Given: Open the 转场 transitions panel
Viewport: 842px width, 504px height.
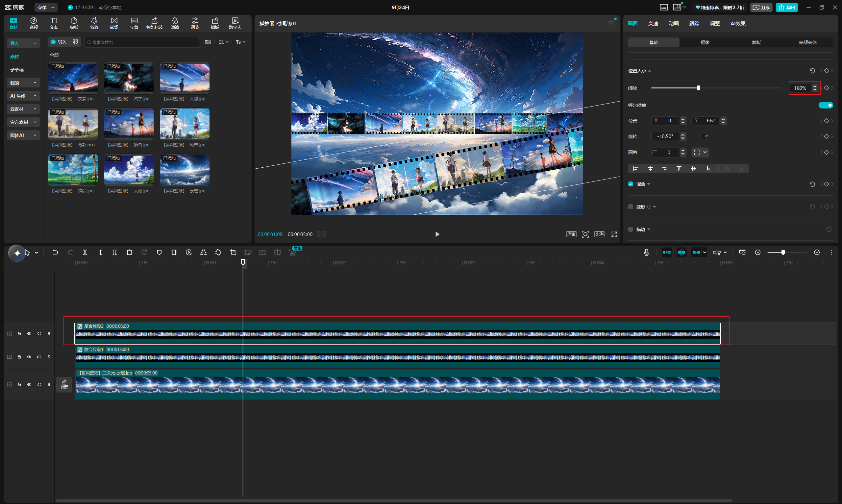Looking at the screenshot, I should click(114, 23).
